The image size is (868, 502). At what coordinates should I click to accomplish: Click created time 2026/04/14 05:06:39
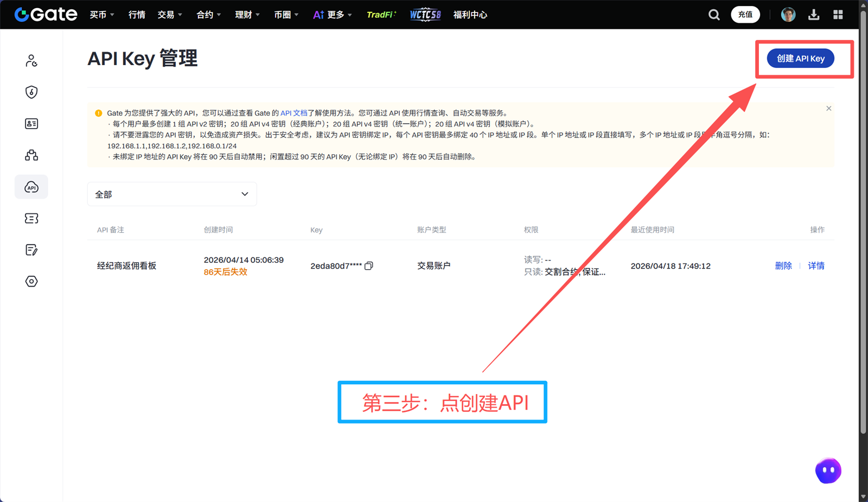(x=244, y=260)
